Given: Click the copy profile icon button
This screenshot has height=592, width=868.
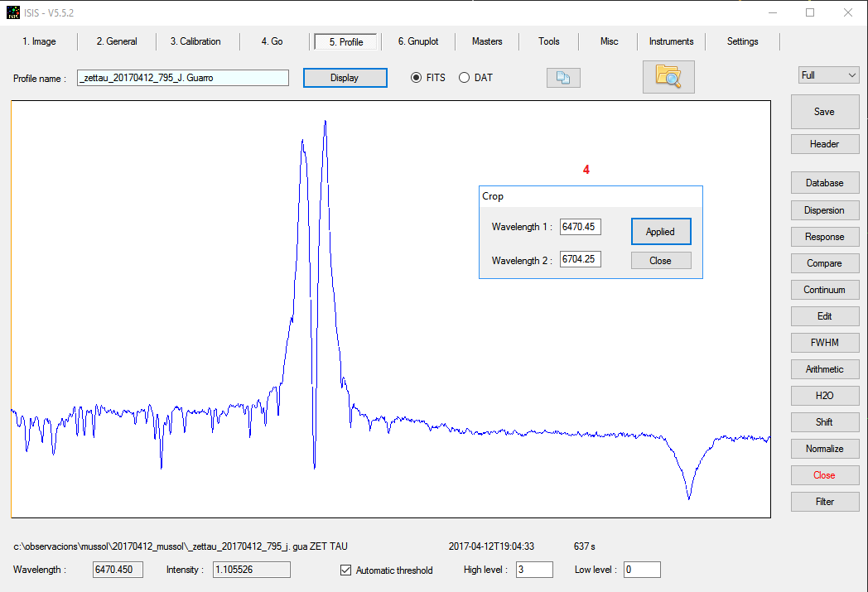Looking at the screenshot, I should point(563,78).
